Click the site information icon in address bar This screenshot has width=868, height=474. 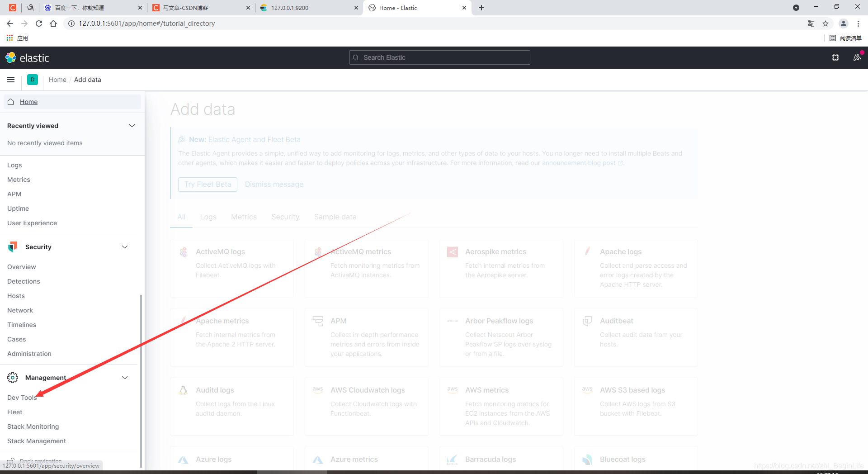click(x=71, y=24)
